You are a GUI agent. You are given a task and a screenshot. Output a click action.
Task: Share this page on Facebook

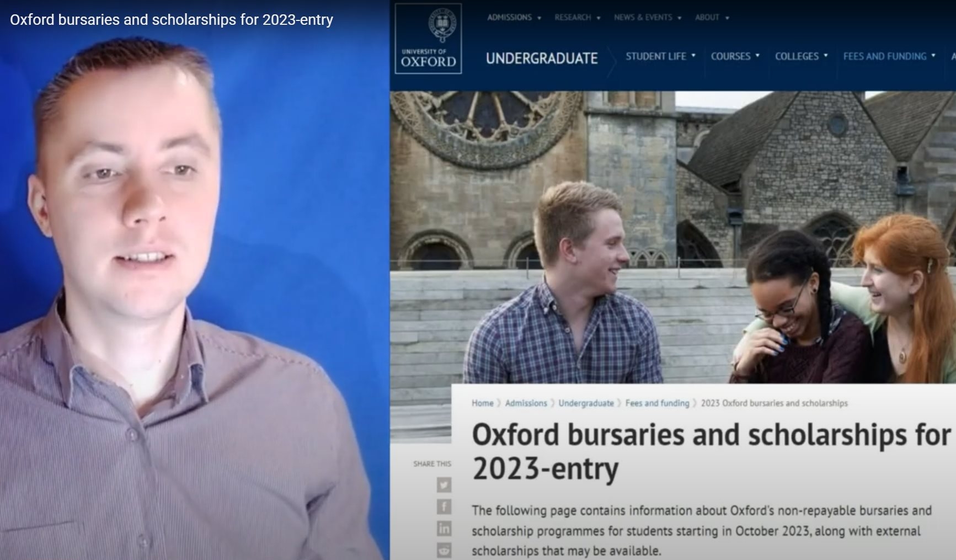pos(444,506)
